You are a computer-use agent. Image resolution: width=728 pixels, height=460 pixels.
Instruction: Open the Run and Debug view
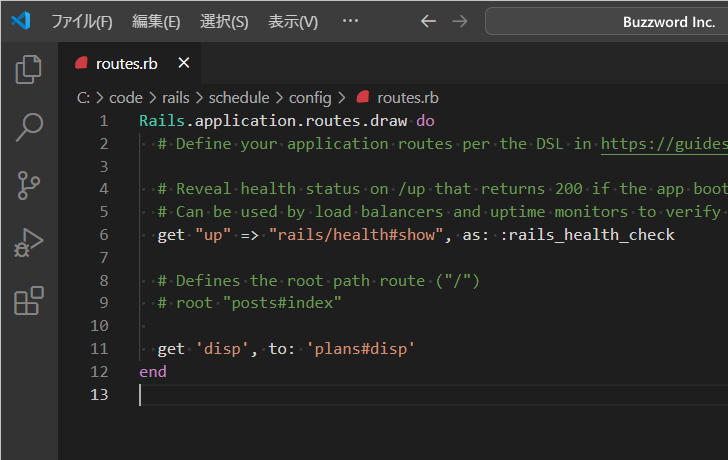click(29, 243)
